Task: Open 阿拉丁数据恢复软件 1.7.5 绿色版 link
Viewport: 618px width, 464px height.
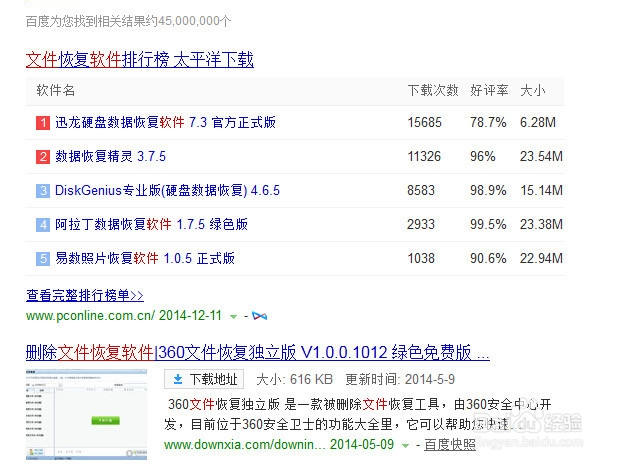Action: point(151,224)
